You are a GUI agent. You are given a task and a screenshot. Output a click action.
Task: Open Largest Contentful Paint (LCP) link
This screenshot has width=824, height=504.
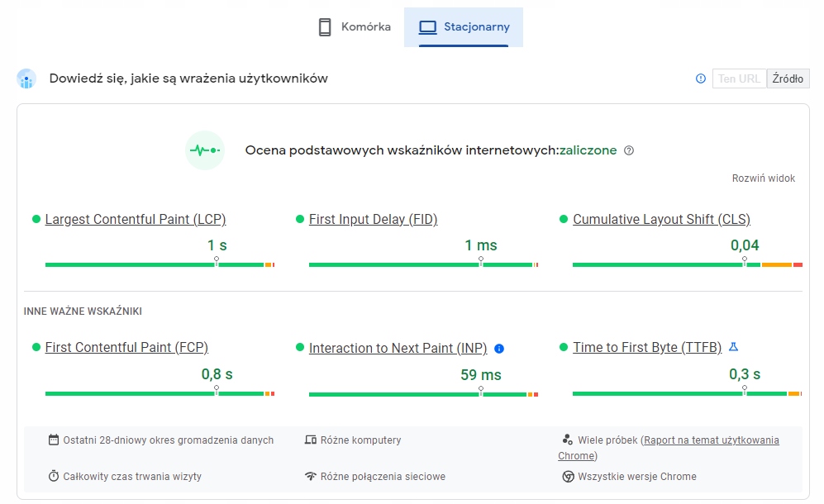[x=136, y=220]
